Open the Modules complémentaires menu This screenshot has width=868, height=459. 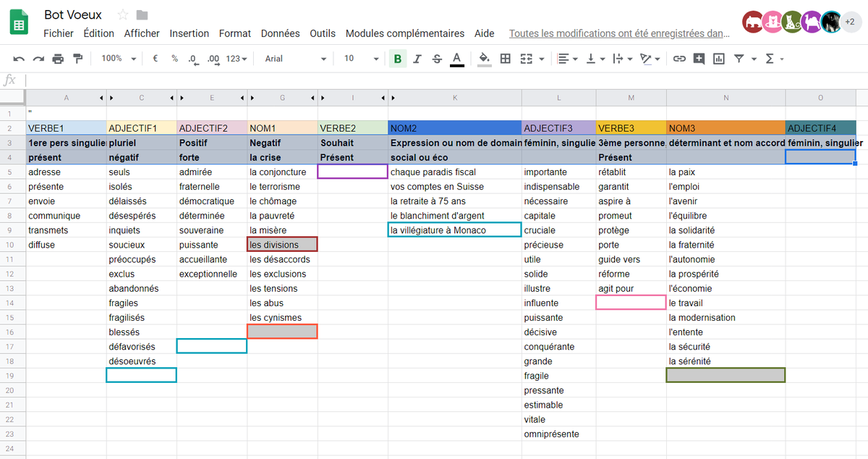pyautogui.click(x=405, y=33)
